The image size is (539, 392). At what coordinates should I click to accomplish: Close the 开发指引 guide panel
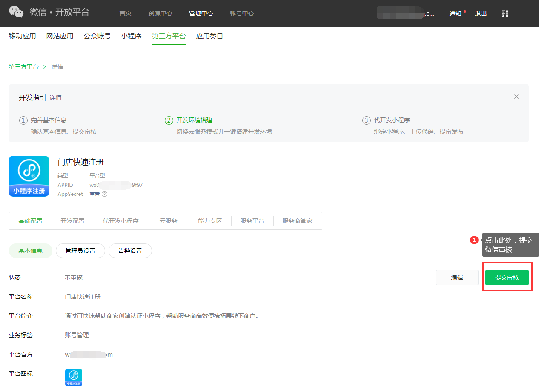tap(516, 97)
